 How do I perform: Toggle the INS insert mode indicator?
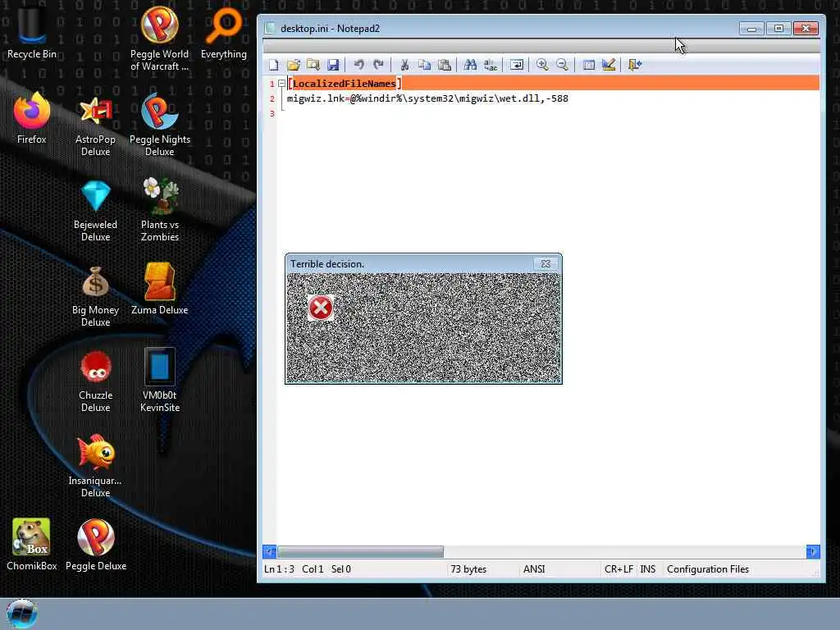[x=648, y=569]
